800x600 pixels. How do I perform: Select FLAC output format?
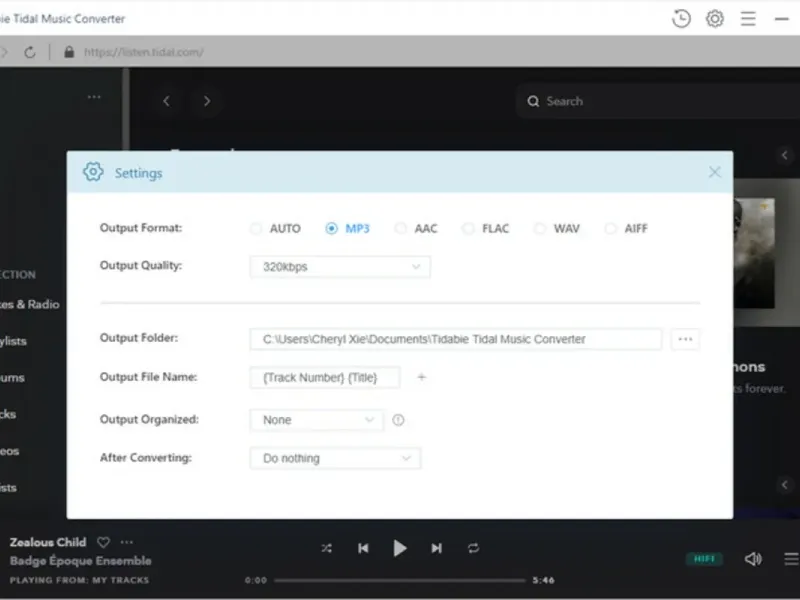point(485,229)
